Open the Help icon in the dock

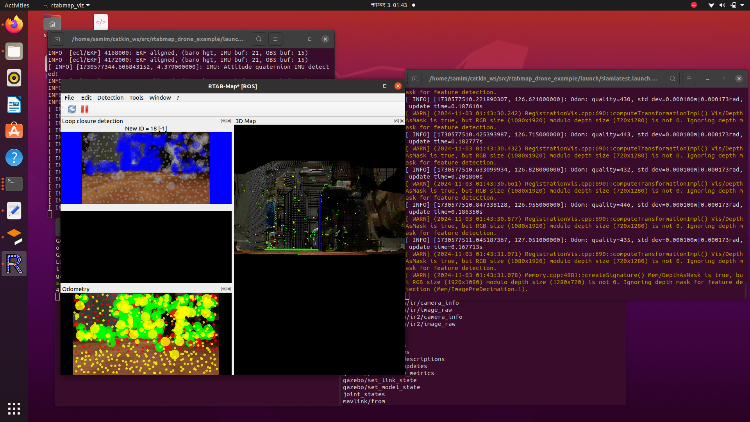point(14,157)
